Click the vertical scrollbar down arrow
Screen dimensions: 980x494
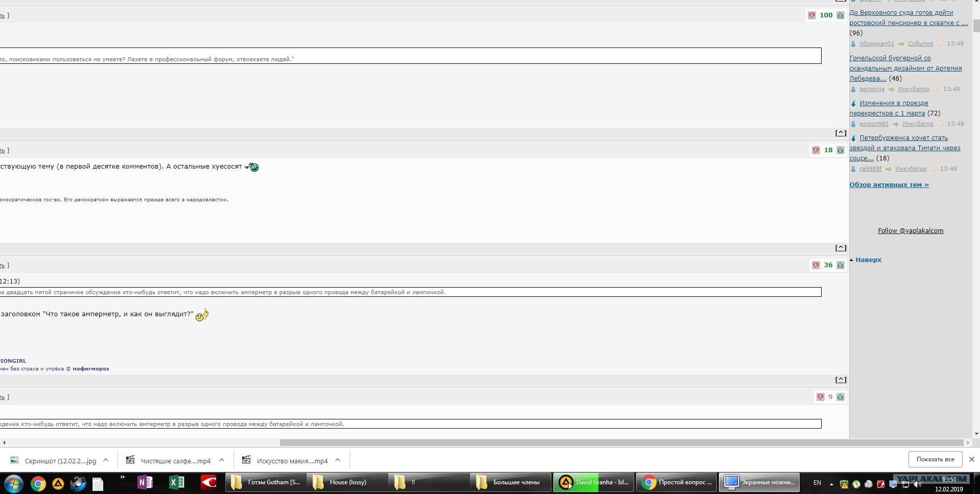[976, 434]
